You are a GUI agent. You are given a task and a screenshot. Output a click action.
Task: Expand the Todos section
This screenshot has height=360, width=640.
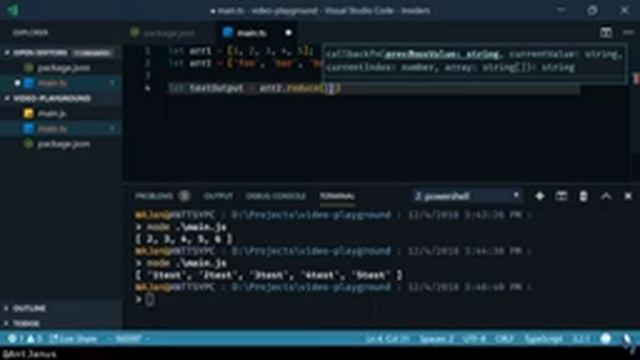[26, 324]
